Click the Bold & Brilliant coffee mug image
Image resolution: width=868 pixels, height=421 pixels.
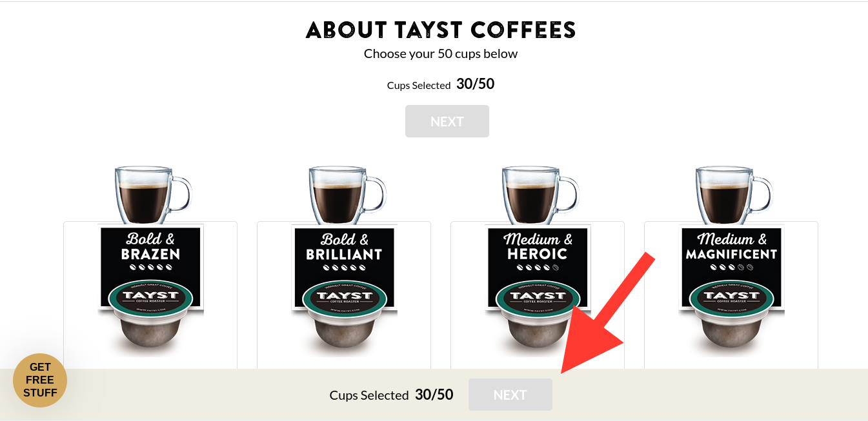point(347,195)
